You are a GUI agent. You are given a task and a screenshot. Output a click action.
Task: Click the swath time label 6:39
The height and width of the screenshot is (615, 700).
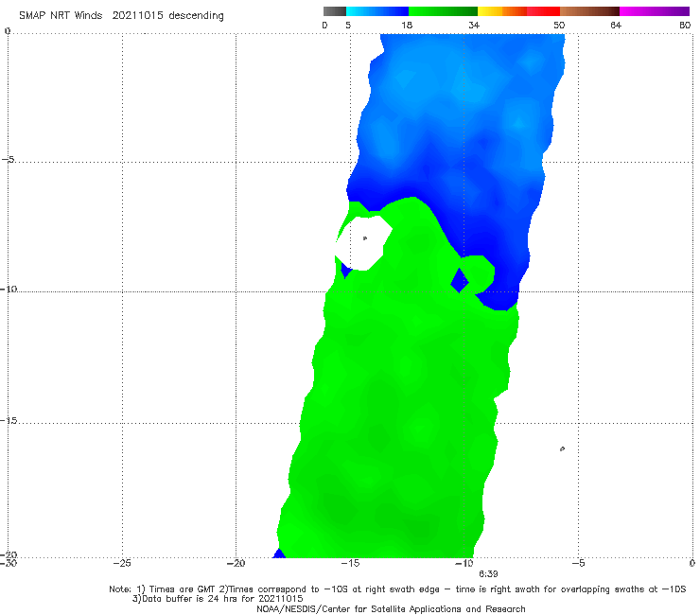[488, 574]
